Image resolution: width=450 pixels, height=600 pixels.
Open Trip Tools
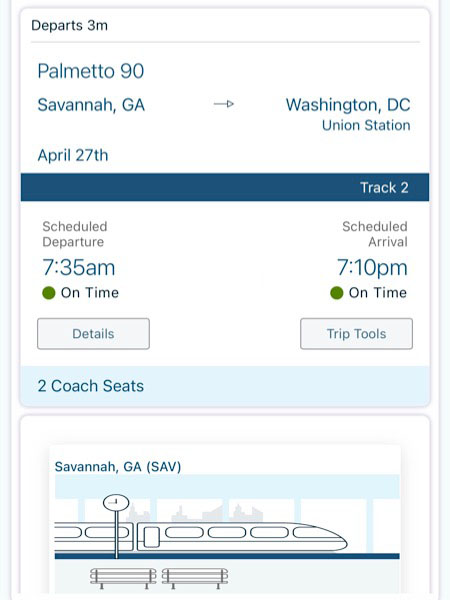[356, 334]
